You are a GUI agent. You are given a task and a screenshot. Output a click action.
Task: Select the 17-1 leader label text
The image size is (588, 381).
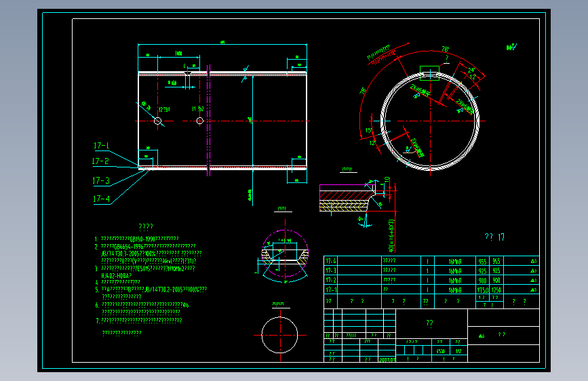tap(101, 146)
